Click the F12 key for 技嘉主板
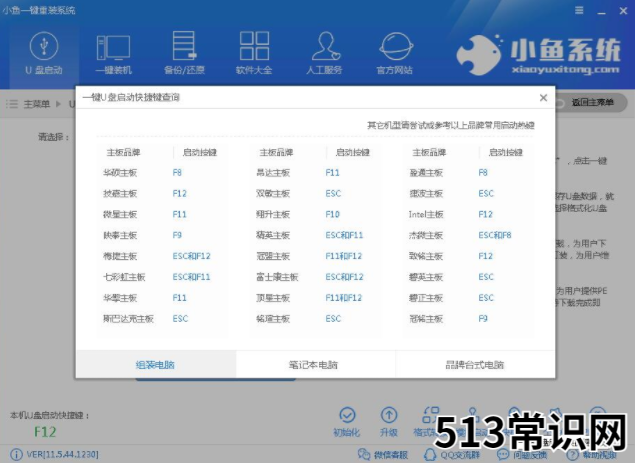Image resolution: width=636 pixels, height=463 pixels. 180,194
